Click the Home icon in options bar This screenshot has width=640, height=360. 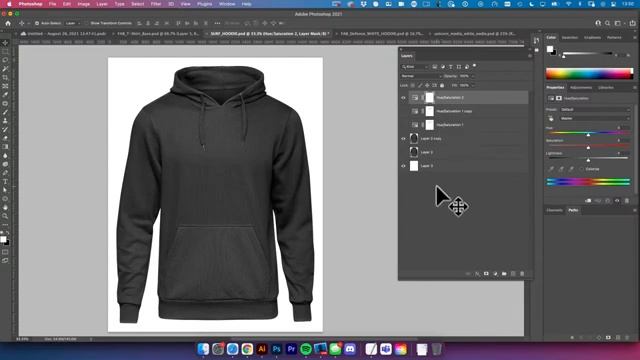(8, 23)
